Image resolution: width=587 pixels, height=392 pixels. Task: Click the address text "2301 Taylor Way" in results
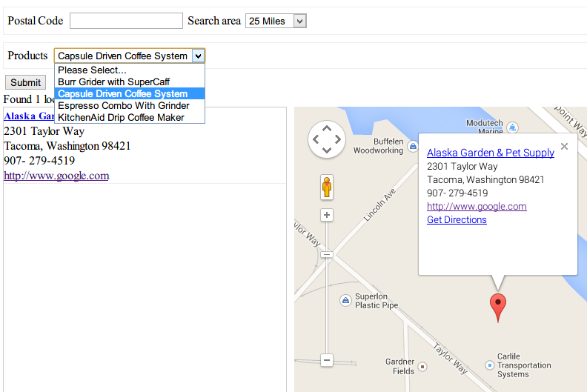tap(44, 131)
